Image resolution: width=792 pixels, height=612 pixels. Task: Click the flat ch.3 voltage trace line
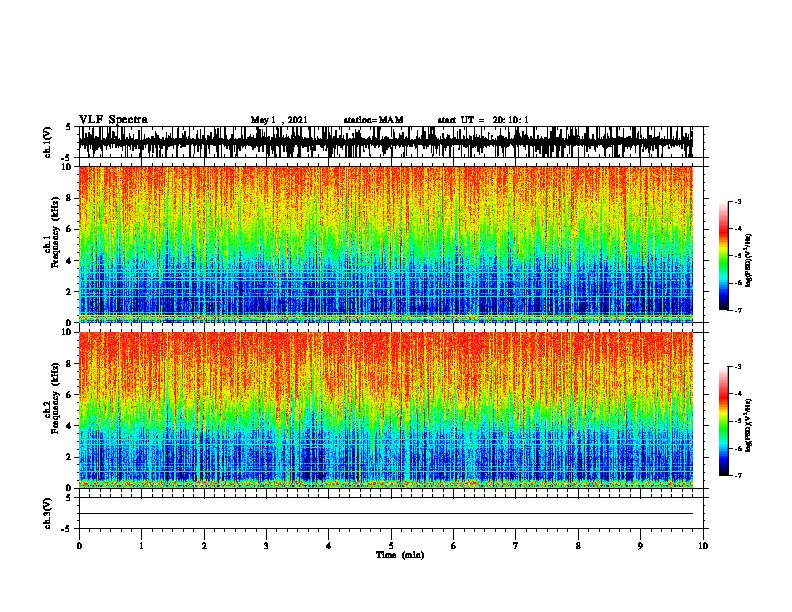click(385, 514)
